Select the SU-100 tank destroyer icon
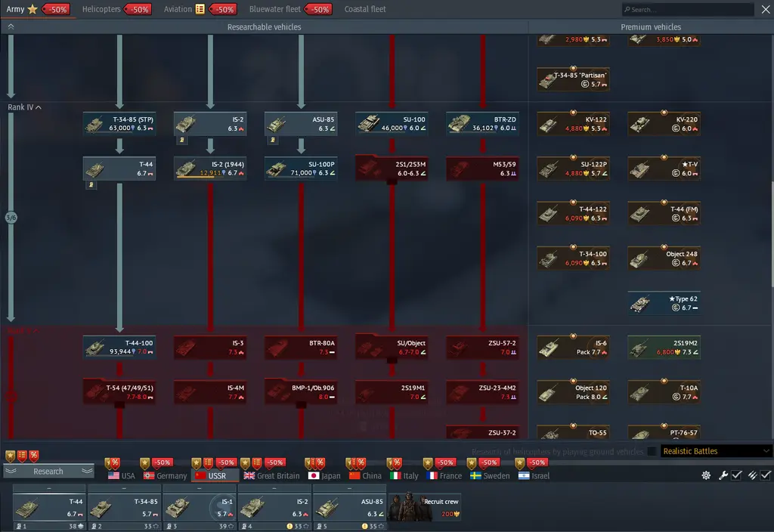The height and width of the screenshot is (532, 774). pyautogui.click(x=369, y=125)
